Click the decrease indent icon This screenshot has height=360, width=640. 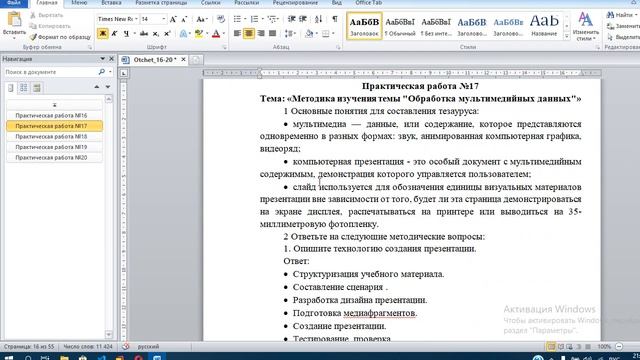tap(291, 19)
